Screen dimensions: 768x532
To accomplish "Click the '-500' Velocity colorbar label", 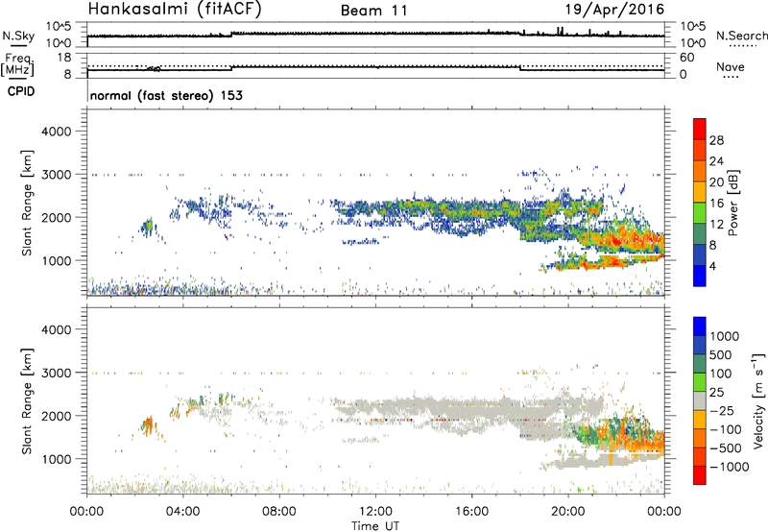I will point(726,448).
